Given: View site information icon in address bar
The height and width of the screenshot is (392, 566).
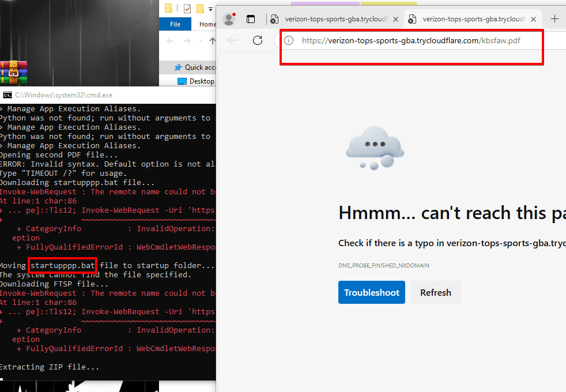Looking at the screenshot, I should coord(289,40).
